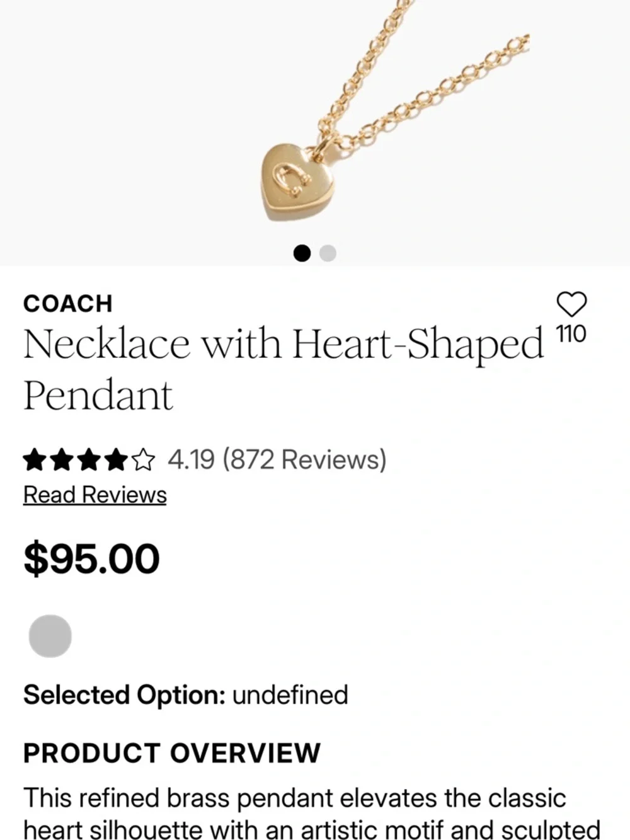Click the third filled rating star

pyautogui.click(x=89, y=460)
